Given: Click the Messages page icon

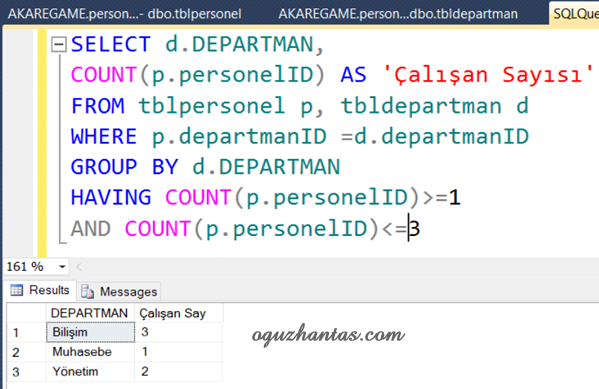Looking at the screenshot, I should point(87,292).
